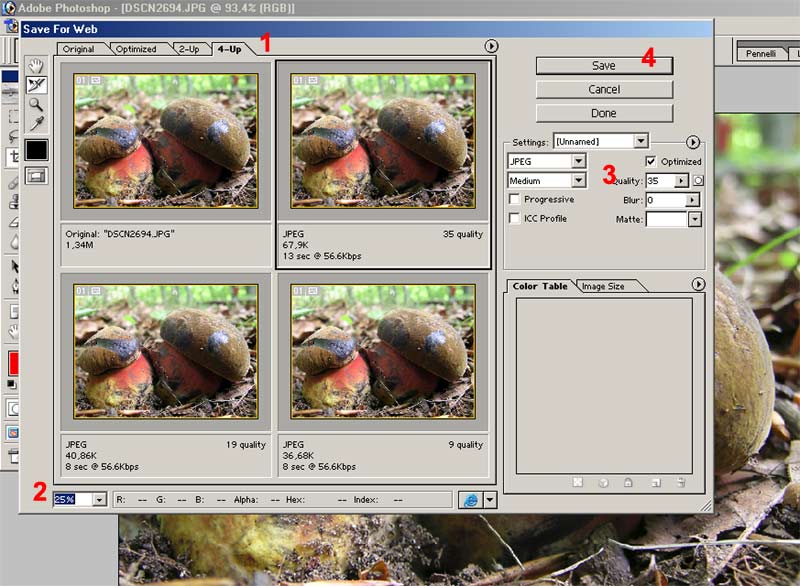Select the Hand tool in Save For Web
The width and height of the screenshot is (800, 586).
(x=36, y=66)
